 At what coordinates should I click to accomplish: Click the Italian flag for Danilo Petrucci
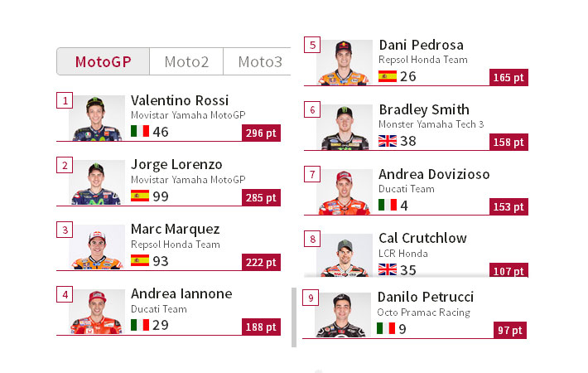click(x=386, y=328)
